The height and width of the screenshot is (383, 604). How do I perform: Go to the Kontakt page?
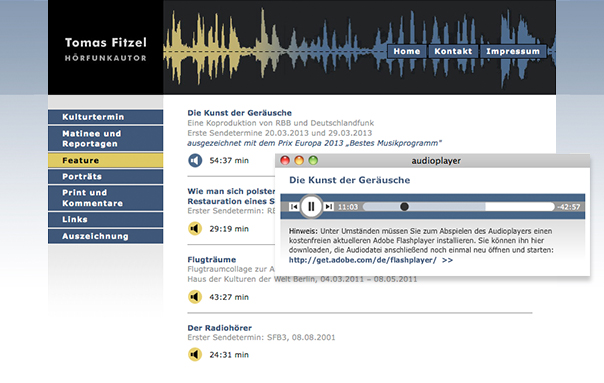453,51
